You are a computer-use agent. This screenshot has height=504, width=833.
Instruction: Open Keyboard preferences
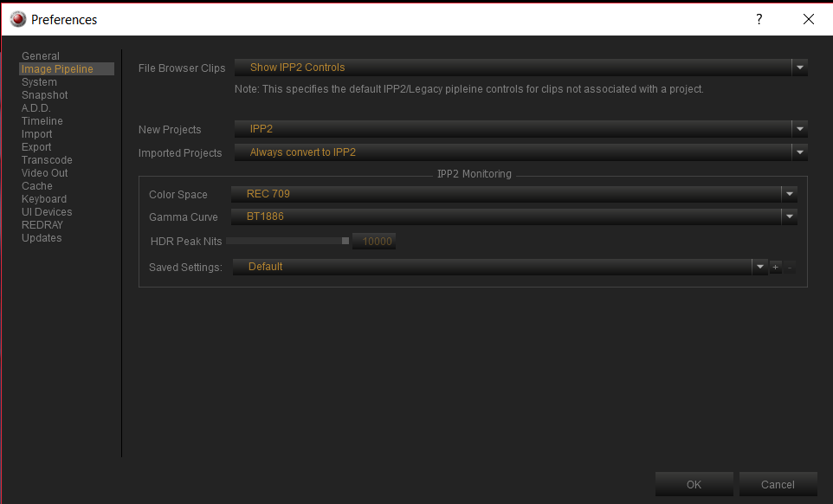(44, 199)
